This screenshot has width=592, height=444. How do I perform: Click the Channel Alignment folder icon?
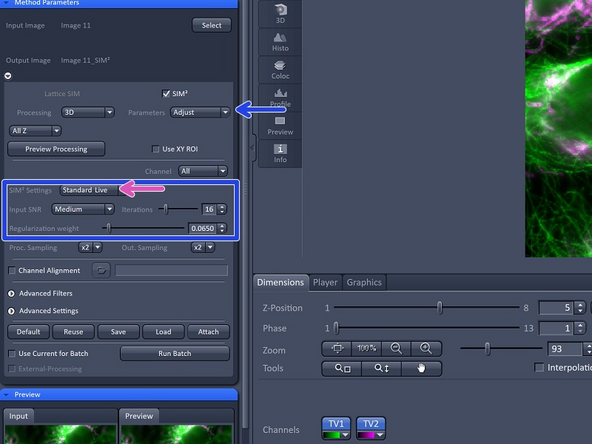pos(101,270)
